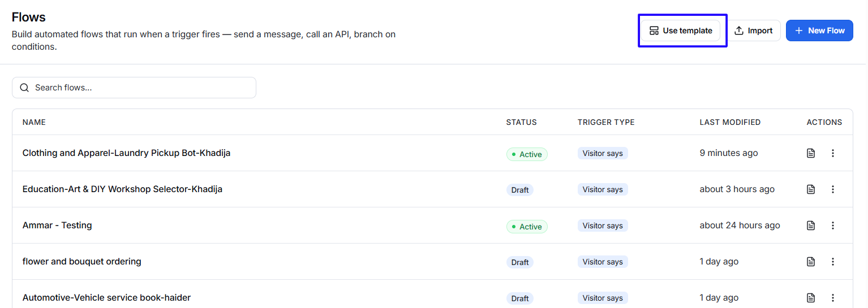Expand more options for Ammar - Testing
This screenshot has height=308, width=868.
pyautogui.click(x=832, y=225)
